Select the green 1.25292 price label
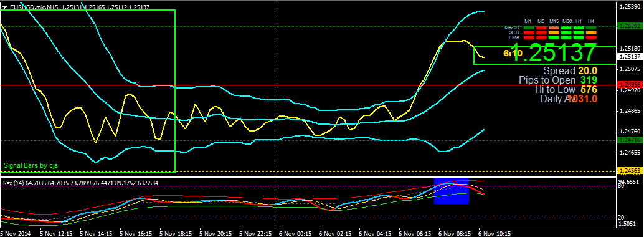The image size is (644, 237). 630,26
